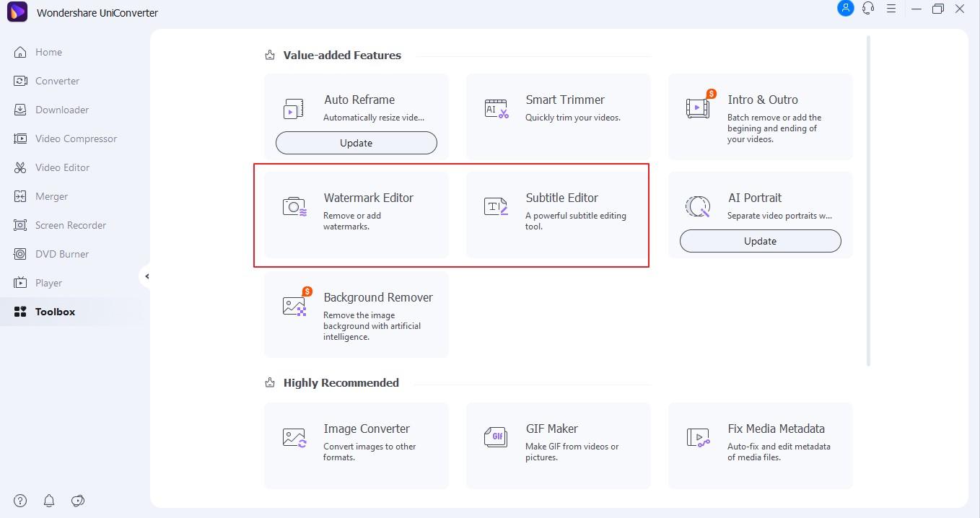Switch to the Video Compressor menu item
The width and height of the screenshot is (980, 518).
[x=76, y=139]
